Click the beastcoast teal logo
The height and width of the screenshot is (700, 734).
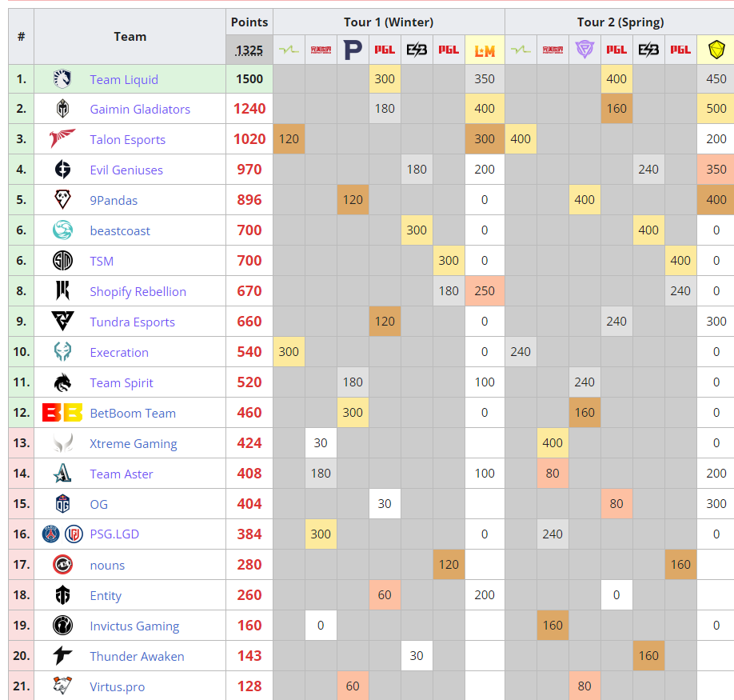click(x=62, y=230)
